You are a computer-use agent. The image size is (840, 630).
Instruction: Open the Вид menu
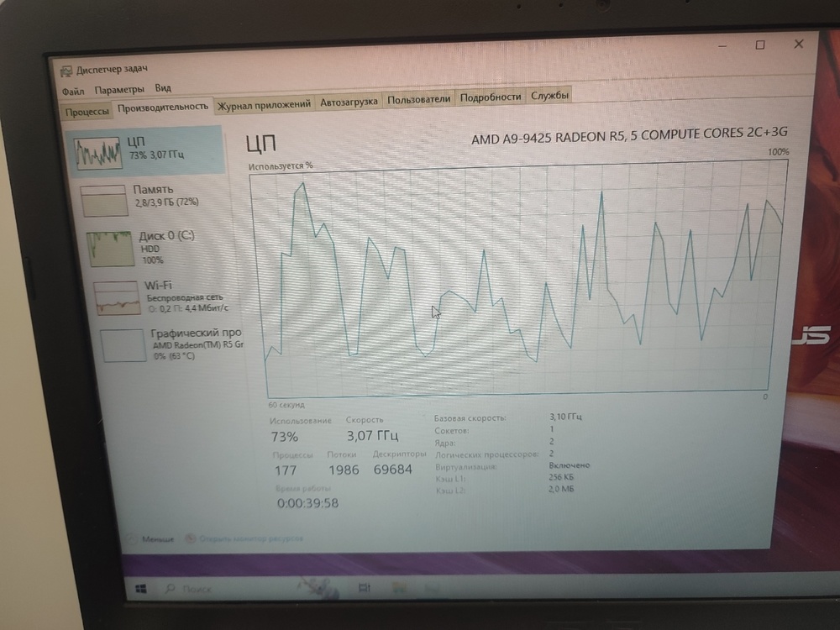163,88
